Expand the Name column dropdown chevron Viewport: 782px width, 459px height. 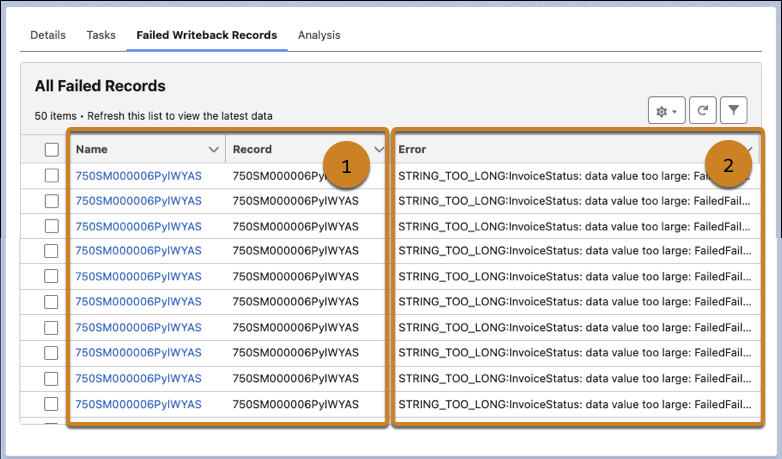tap(213, 149)
